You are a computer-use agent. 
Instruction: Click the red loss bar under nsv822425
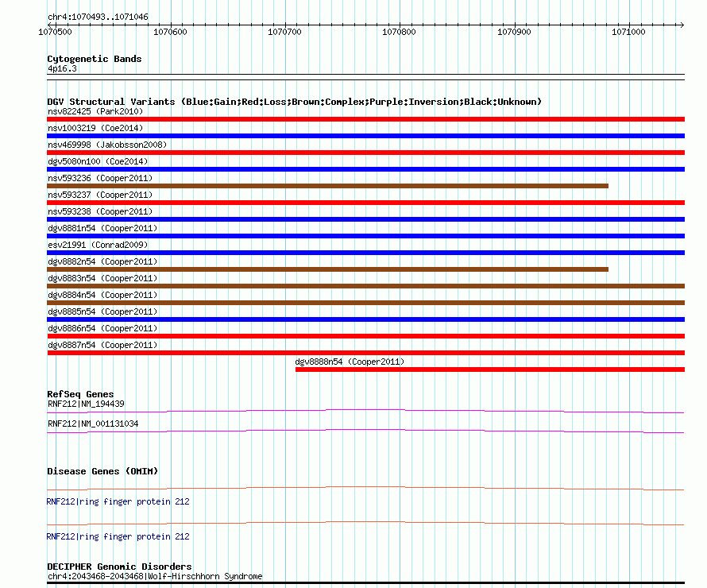click(x=365, y=119)
